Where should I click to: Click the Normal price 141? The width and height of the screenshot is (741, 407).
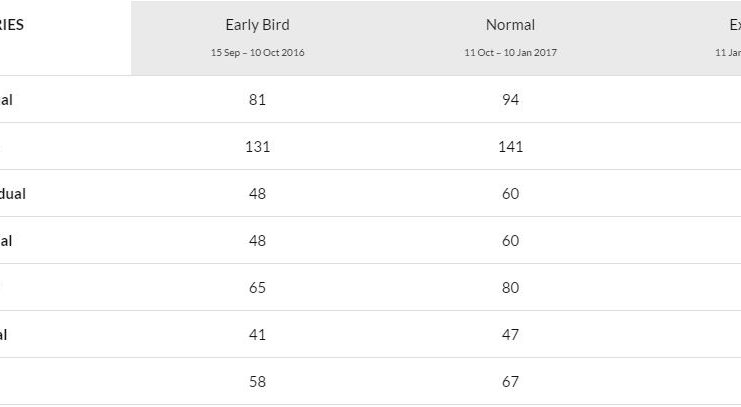coord(510,147)
